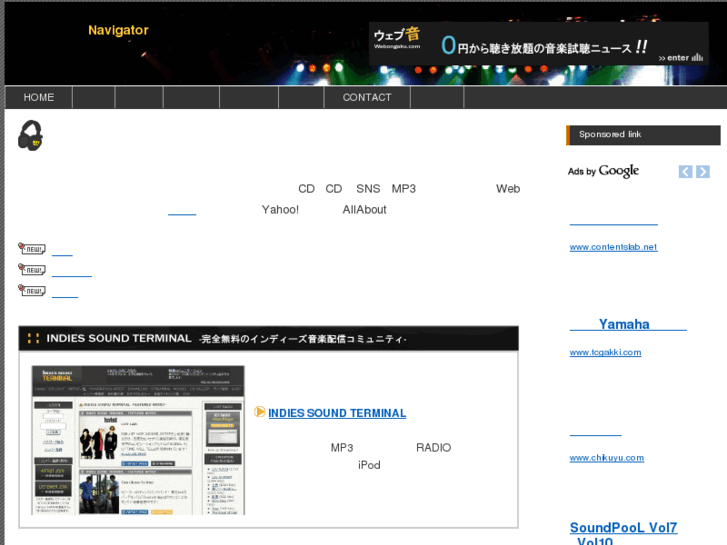
Task: Open www.tcgakki.com link
Action: (x=605, y=353)
